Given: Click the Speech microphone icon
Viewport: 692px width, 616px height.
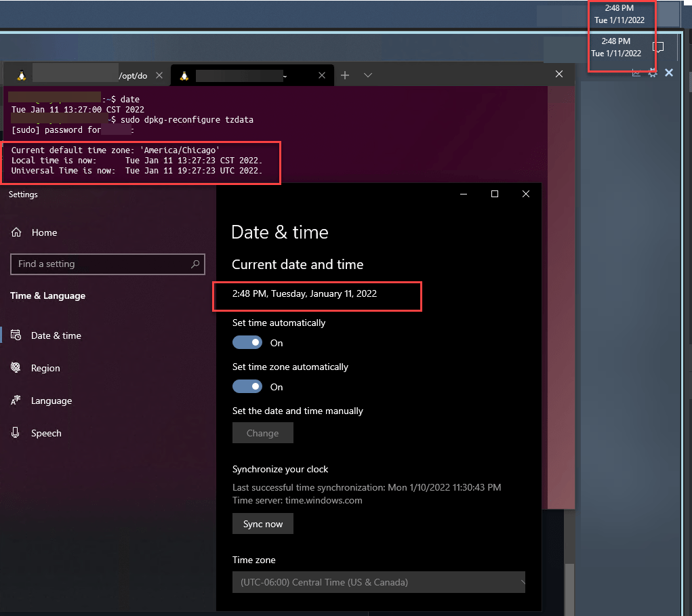Looking at the screenshot, I should [16, 432].
